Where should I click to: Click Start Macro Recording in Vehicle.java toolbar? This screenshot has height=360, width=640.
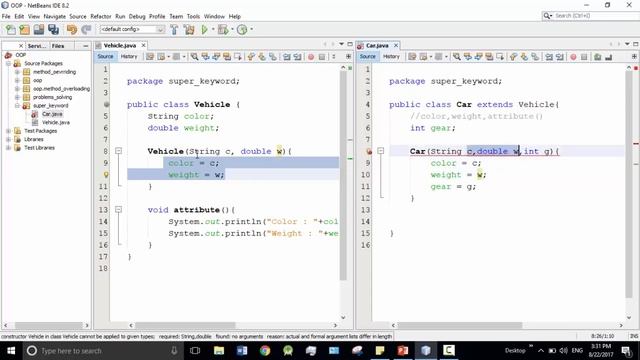coord(311,57)
